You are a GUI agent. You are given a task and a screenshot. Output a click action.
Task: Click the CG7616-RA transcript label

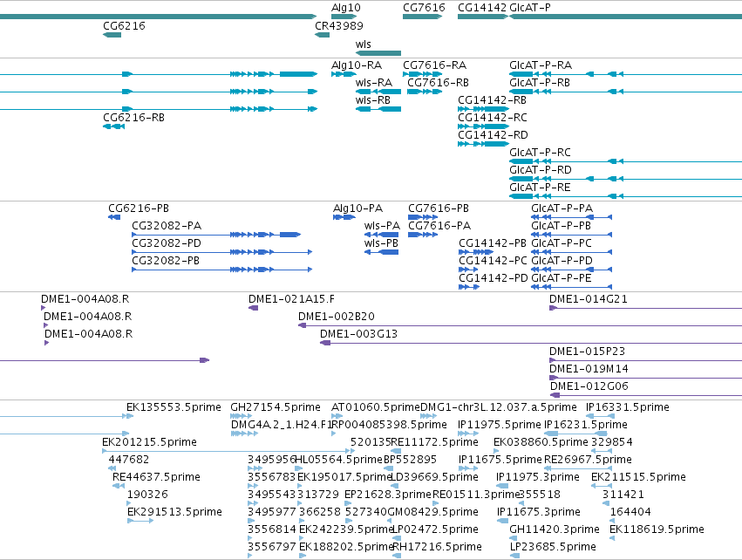[434, 65]
